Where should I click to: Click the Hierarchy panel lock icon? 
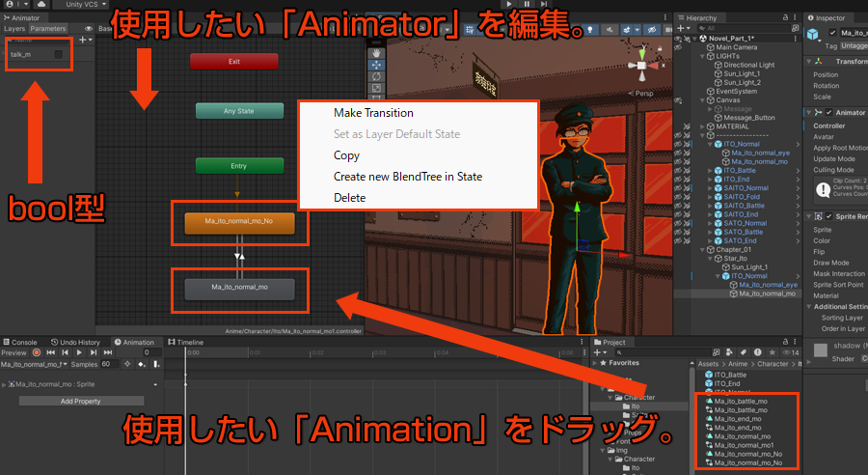point(786,18)
